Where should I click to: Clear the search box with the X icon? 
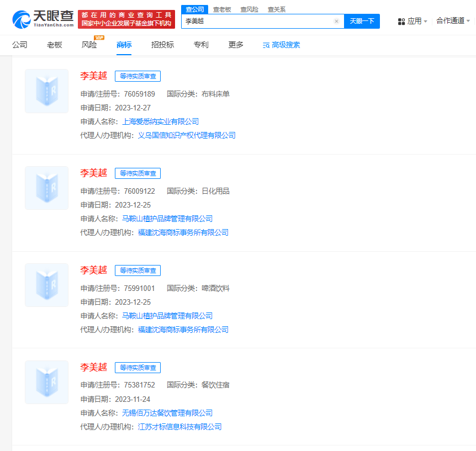tap(336, 21)
